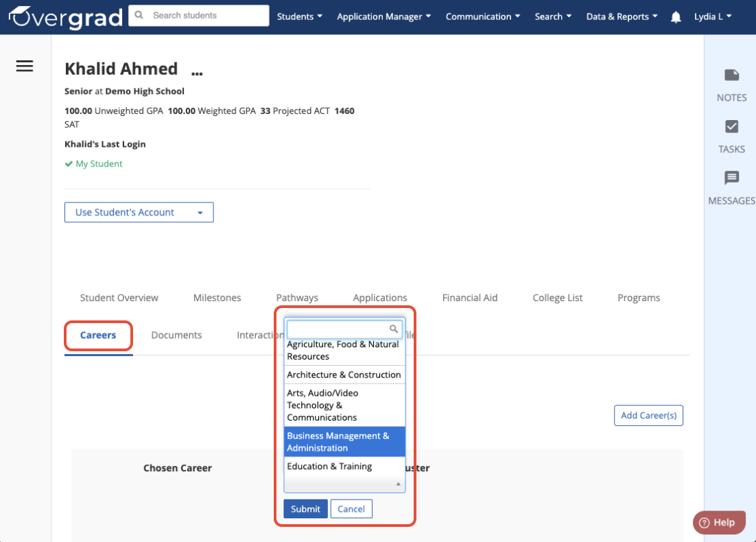Click the notifications bell icon
756x542 pixels.
[676, 17]
